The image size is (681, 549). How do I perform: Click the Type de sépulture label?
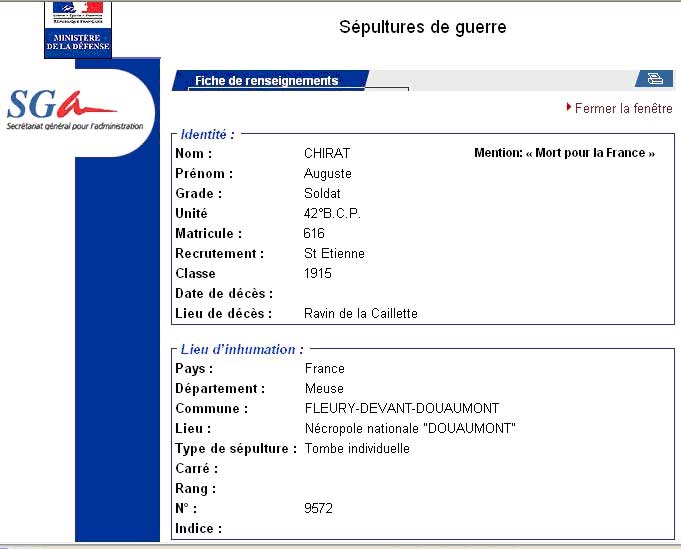[236, 449]
